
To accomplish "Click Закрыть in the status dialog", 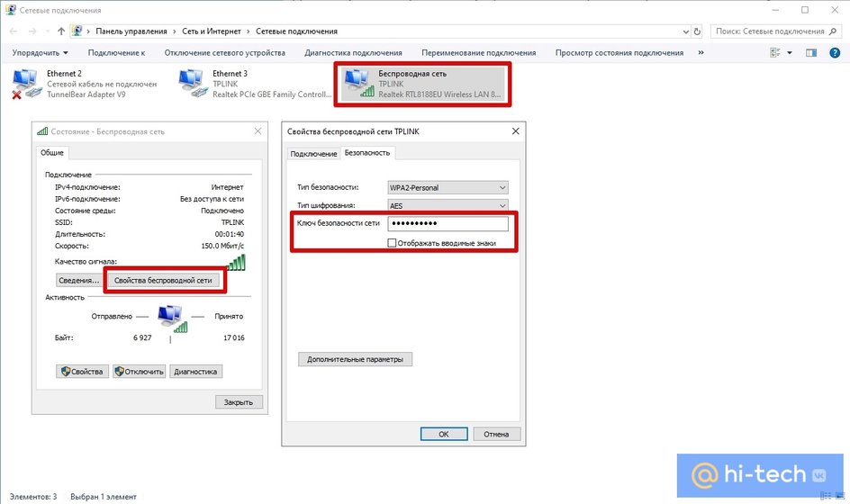I will pos(239,402).
